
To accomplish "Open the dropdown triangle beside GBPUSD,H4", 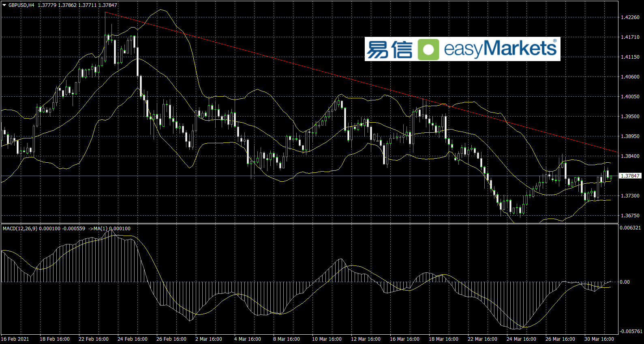I will (4, 5).
